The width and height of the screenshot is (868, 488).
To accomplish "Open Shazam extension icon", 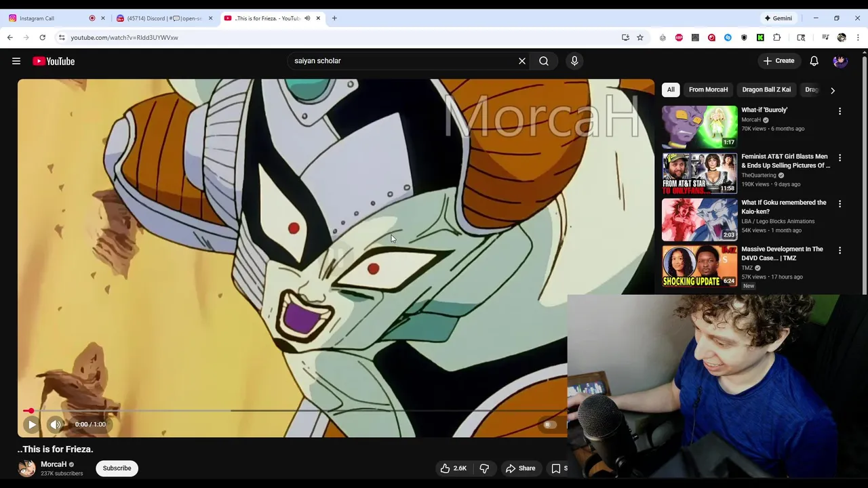I will [x=728, y=37].
